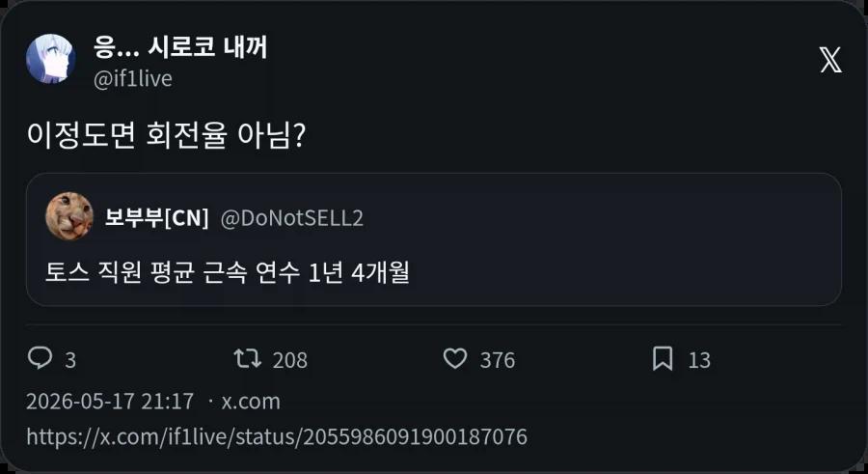
Task: Open the reply speech bubble icon
Action: [40, 358]
